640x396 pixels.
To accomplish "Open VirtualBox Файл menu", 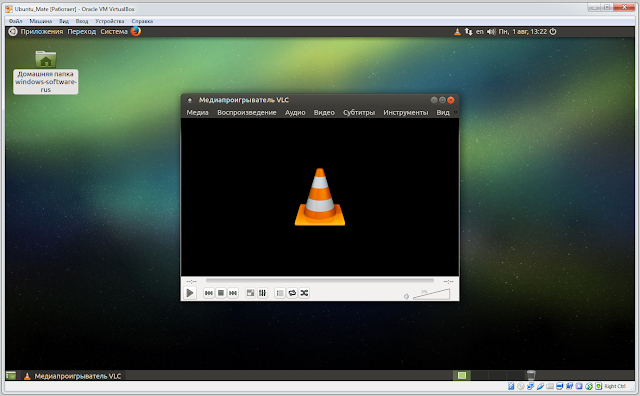I will pos(16,21).
